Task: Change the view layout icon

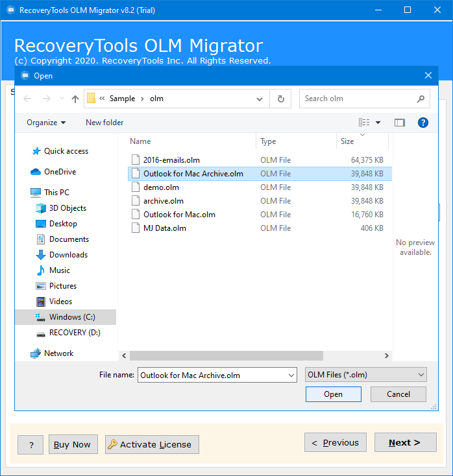Action: (364, 123)
